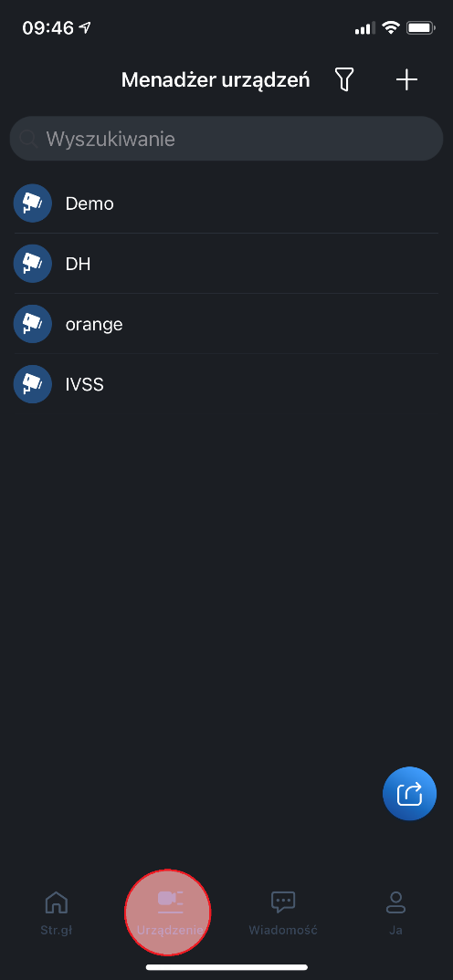Open the device filter funnel icon
This screenshot has height=980, width=453.
click(x=344, y=79)
